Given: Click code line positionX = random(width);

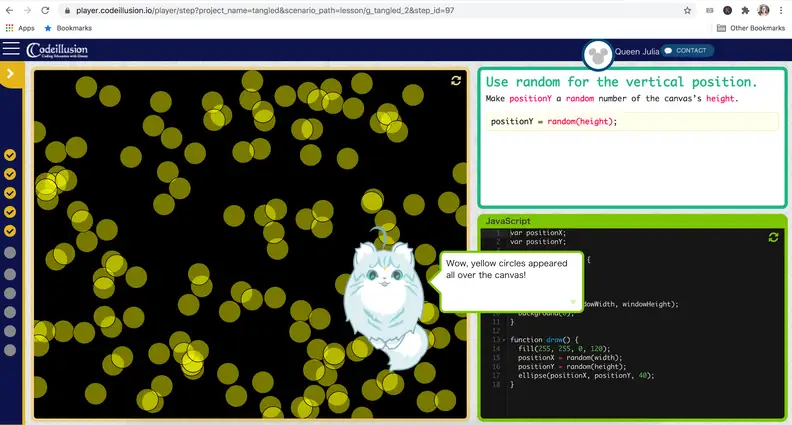Looking at the screenshot, I should click(570, 358).
